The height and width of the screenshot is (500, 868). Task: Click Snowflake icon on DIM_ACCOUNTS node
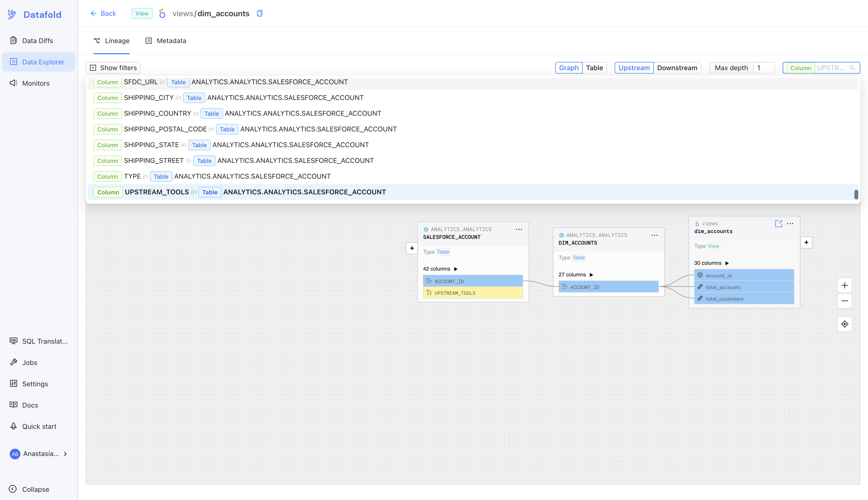point(561,235)
